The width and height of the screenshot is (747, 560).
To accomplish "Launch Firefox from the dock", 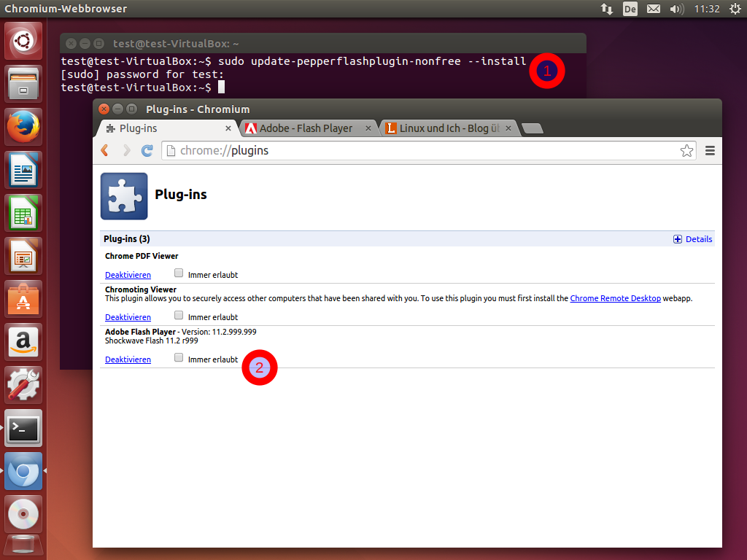I will (24, 127).
